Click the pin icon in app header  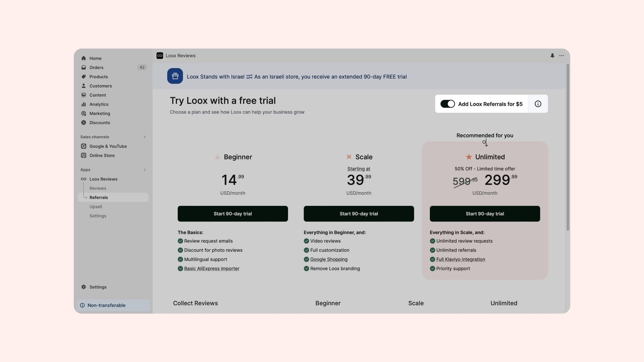pos(552,55)
